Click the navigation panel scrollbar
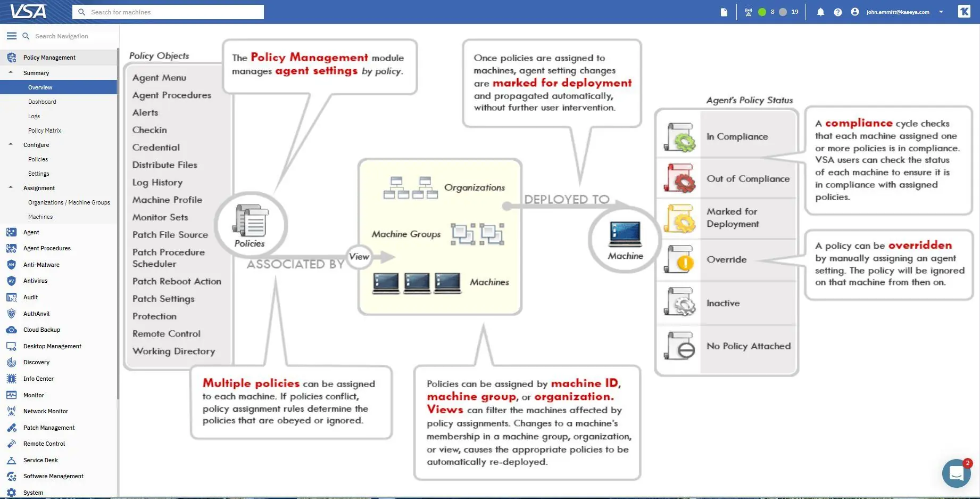The height and width of the screenshot is (499, 980). click(x=118, y=224)
